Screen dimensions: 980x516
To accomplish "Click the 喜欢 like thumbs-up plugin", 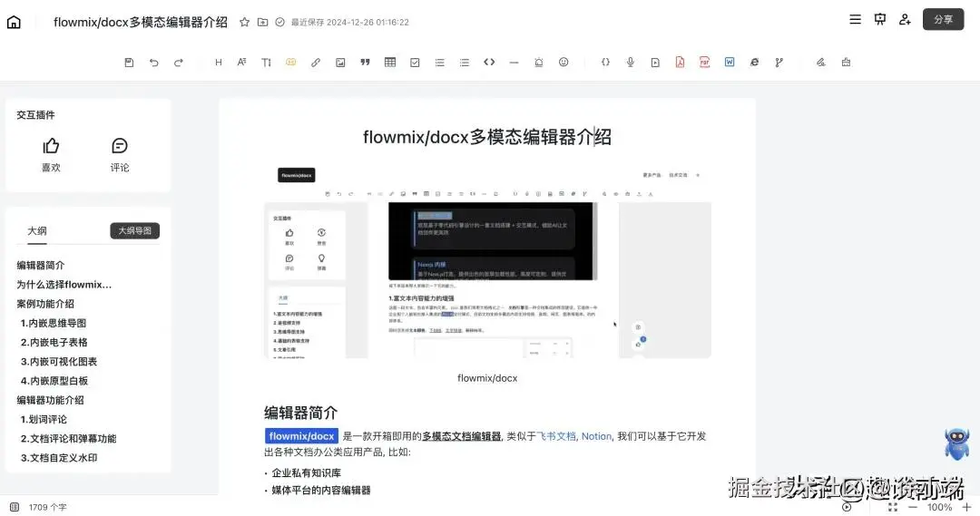I will (x=51, y=154).
